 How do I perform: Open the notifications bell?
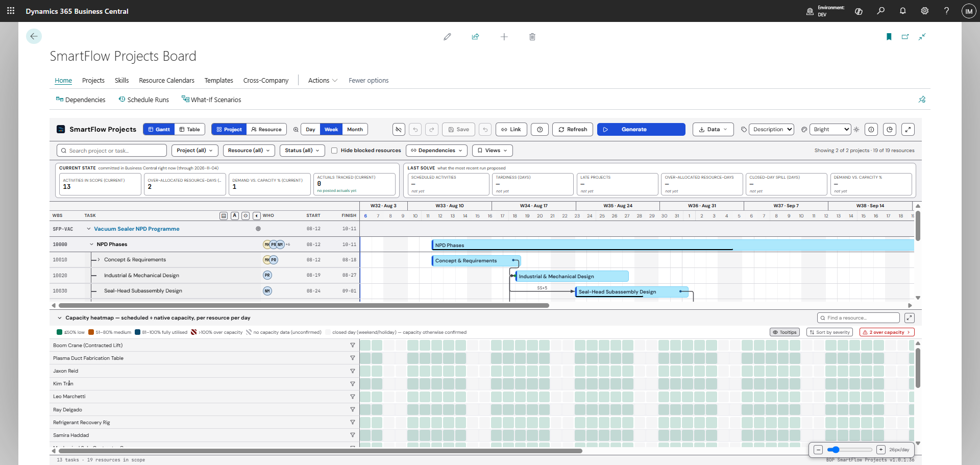(902, 11)
